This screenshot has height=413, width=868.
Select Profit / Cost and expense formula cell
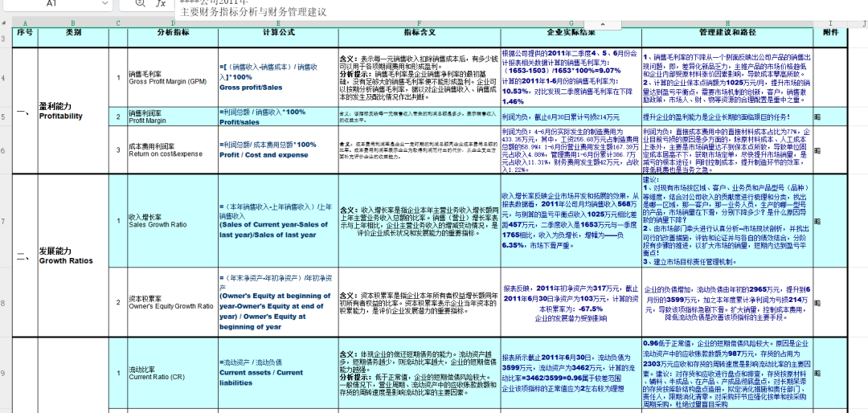pyautogui.click(x=278, y=150)
